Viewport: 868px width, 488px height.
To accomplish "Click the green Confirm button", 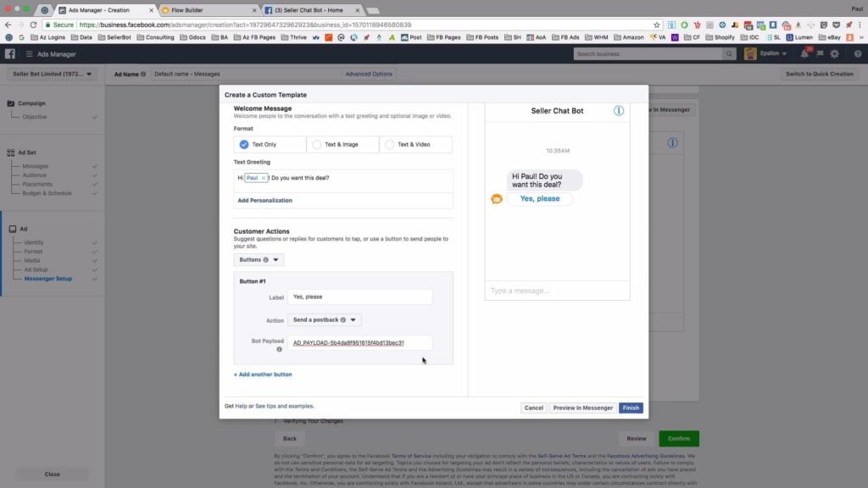I will pos(679,438).
